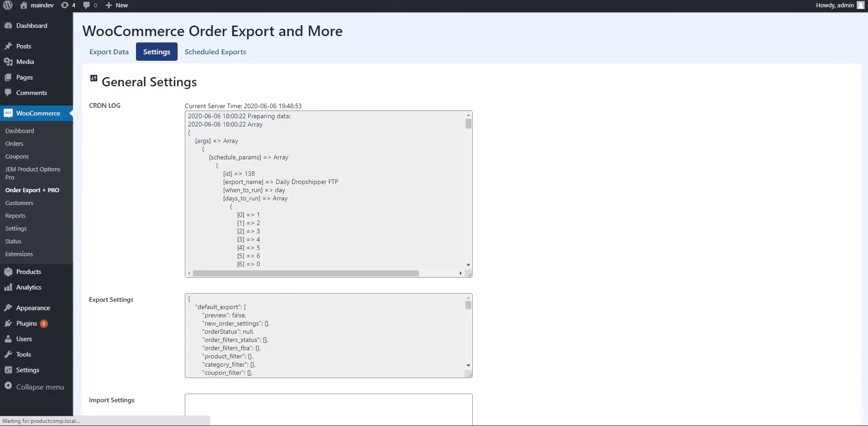
Task: Click the WooCommerce logo icon
Action: (8, 113)
